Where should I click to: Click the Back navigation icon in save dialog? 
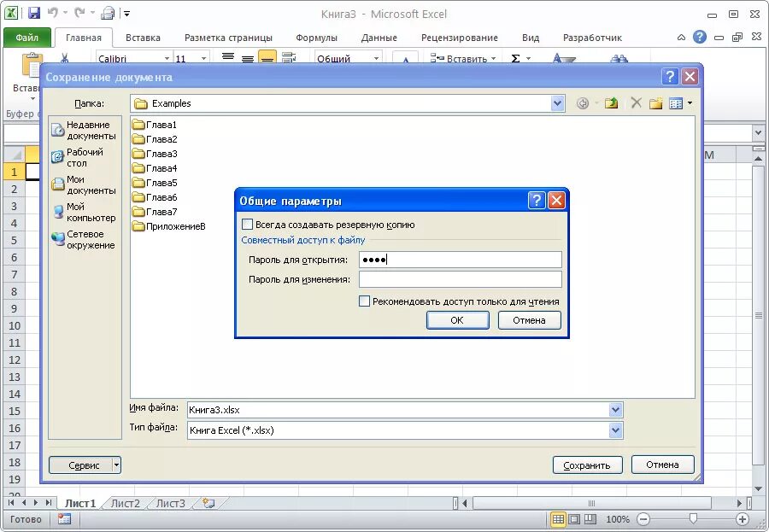point(583,103)
